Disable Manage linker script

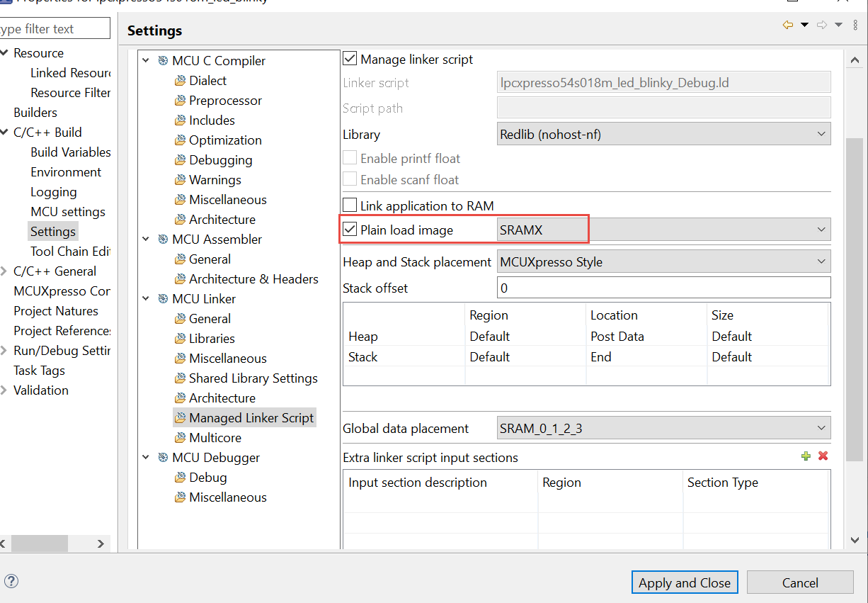350,59
